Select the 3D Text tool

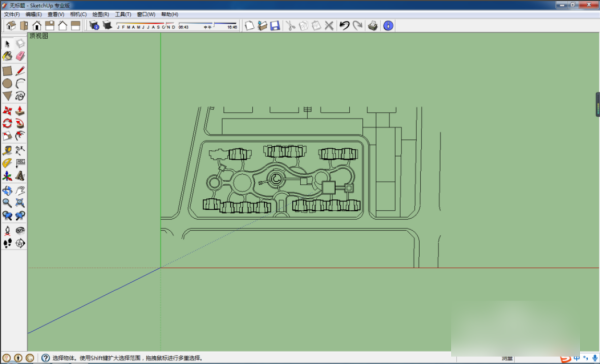click(x=20, y=176)
